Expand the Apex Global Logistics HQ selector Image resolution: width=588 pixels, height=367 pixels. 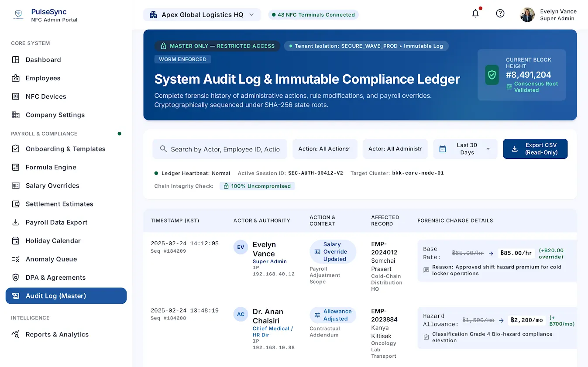202,14
